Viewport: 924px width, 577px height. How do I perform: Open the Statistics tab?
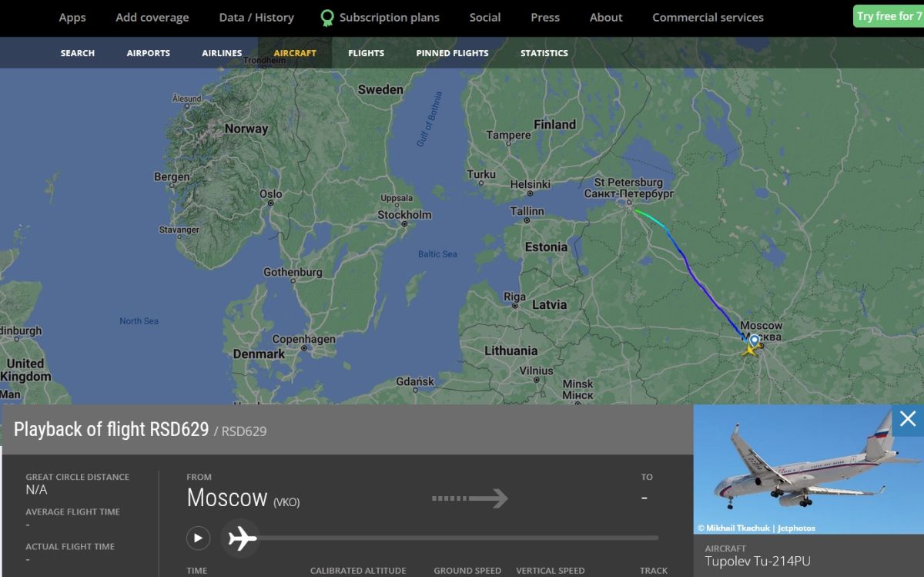(544, 53)
